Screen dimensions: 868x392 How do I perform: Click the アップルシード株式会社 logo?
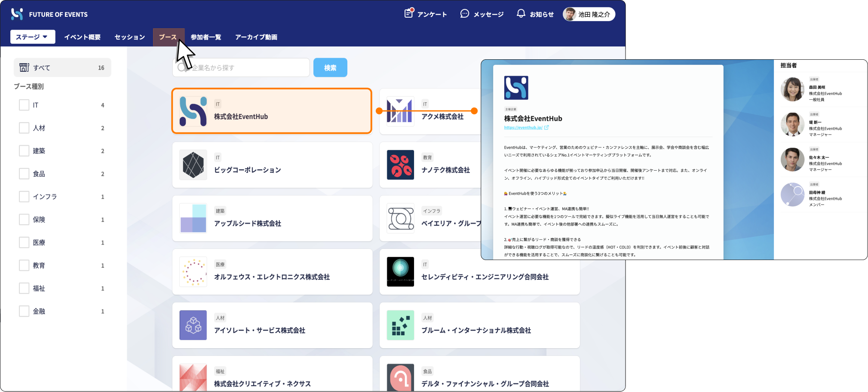193,218
